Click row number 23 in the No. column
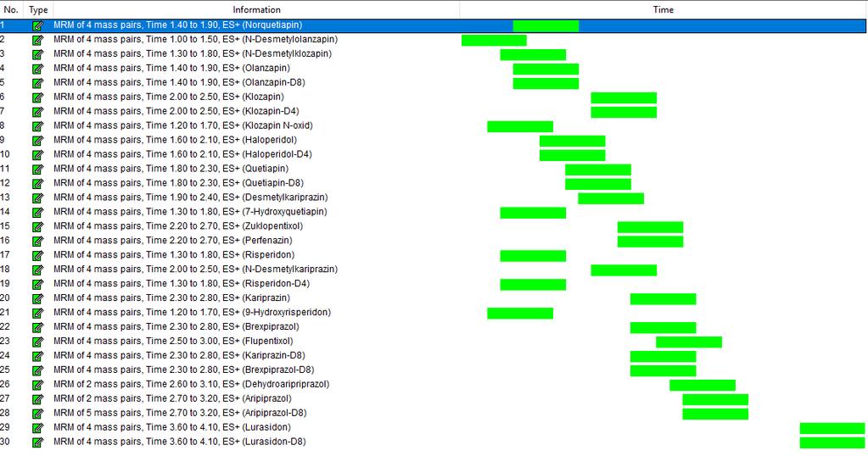This screenshot has height=456, width=868. coord(5,341)
